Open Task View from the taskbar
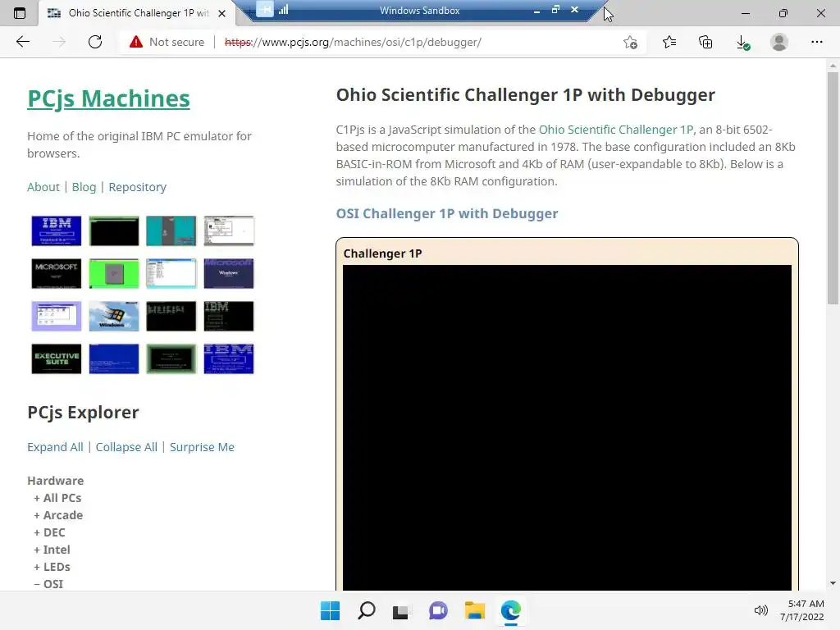 pyautogui.click(x=401, y=610)
